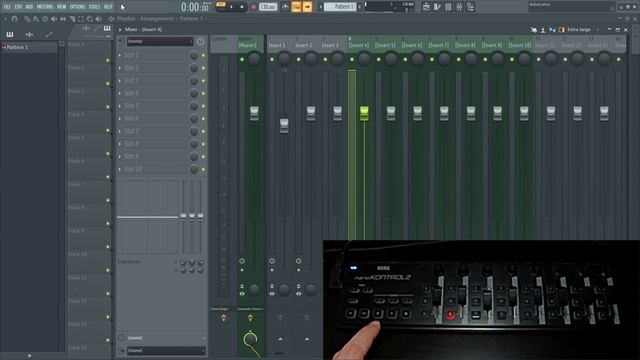Open the Mixer from the top toolbar
Screen dimensions: 640x360
pyautogui.click(x=459, y=7)
